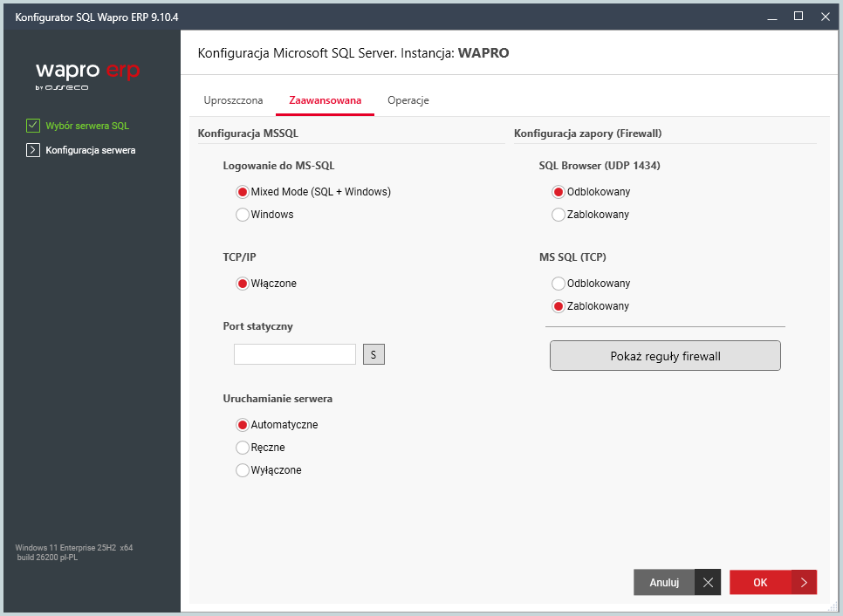Click the Port statyczny input field
The width and height of the screenshot is (843, 616).
[295, 354]
